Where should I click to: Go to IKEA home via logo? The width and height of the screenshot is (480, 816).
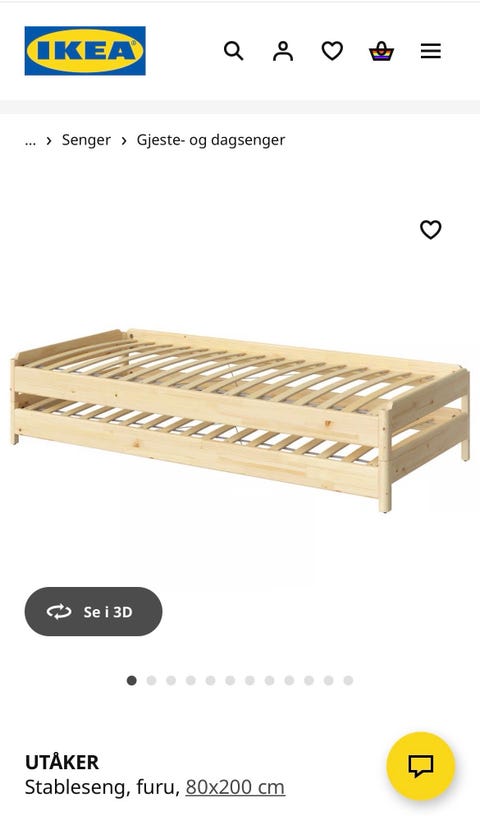pyautogui.click(x=85, y=51)
